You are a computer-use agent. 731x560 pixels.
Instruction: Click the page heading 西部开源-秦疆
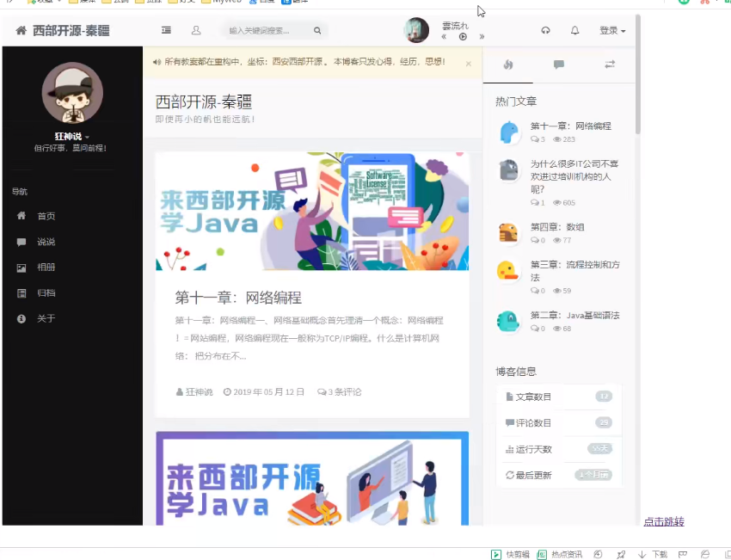(x=204, y=102)
